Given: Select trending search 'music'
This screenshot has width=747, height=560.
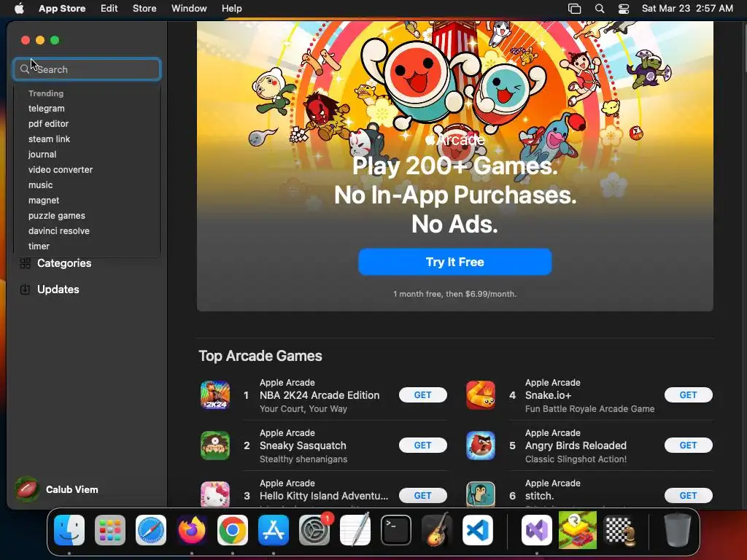Looking at the screenshot, I should pyautogui.click(x=41, y=184).
